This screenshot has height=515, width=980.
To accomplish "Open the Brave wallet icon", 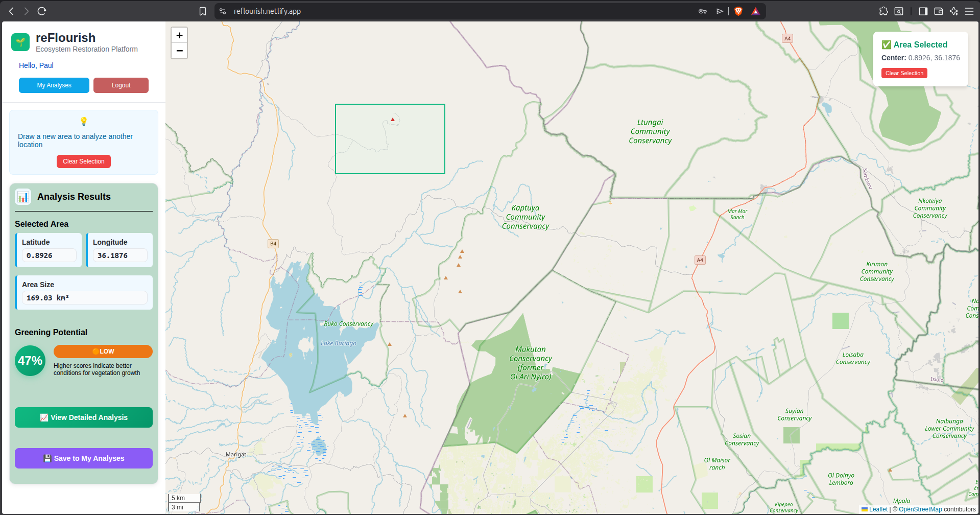I will (x=938, y=11).
